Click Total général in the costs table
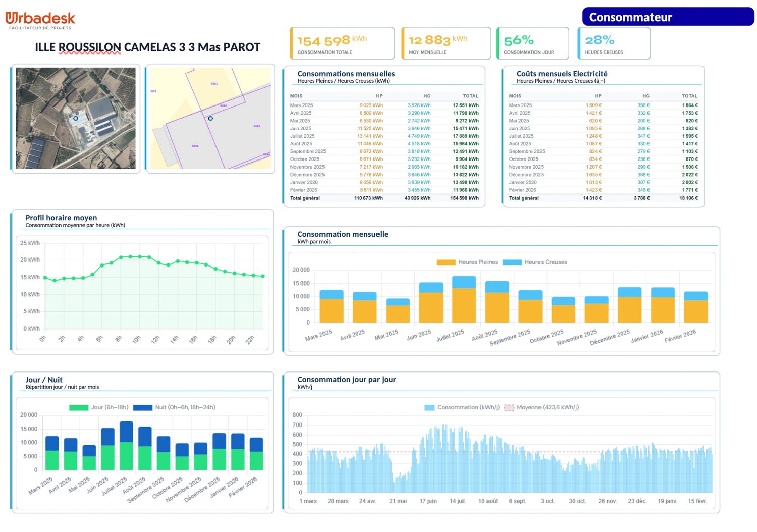Viewport: 757px width, 532px height. click(x=524, y=198)
